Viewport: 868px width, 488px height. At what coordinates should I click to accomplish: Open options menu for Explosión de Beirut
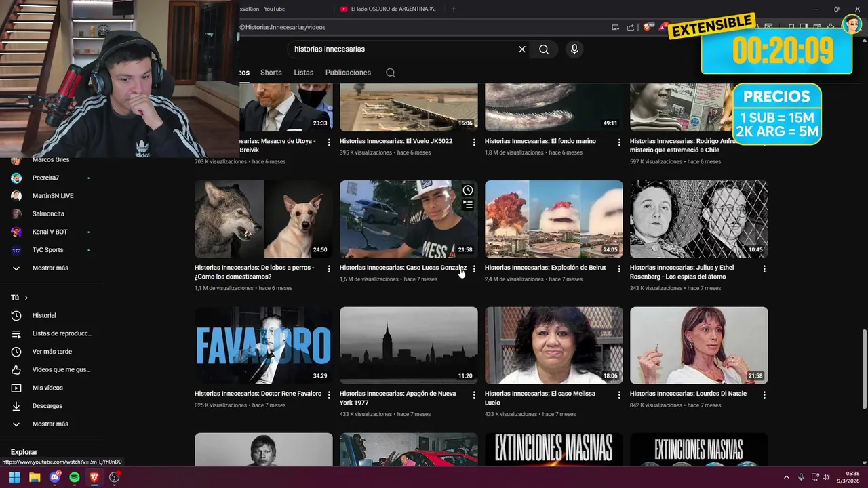tap(619, 269)
